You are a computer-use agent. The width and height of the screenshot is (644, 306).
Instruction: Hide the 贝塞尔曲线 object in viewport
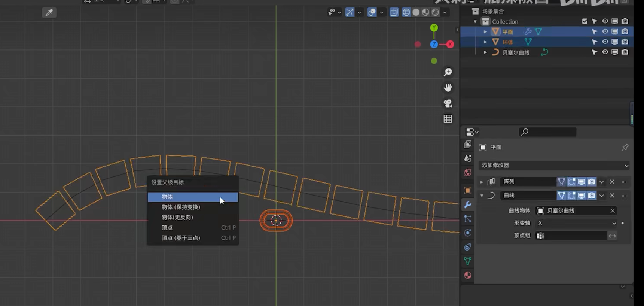click(x=605, y=52)
